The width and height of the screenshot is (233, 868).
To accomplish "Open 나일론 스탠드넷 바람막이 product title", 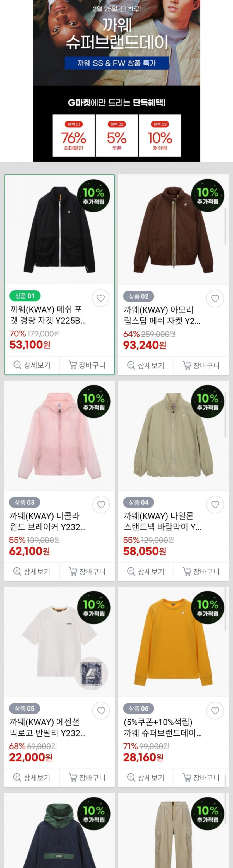I will tap(162, 521).
